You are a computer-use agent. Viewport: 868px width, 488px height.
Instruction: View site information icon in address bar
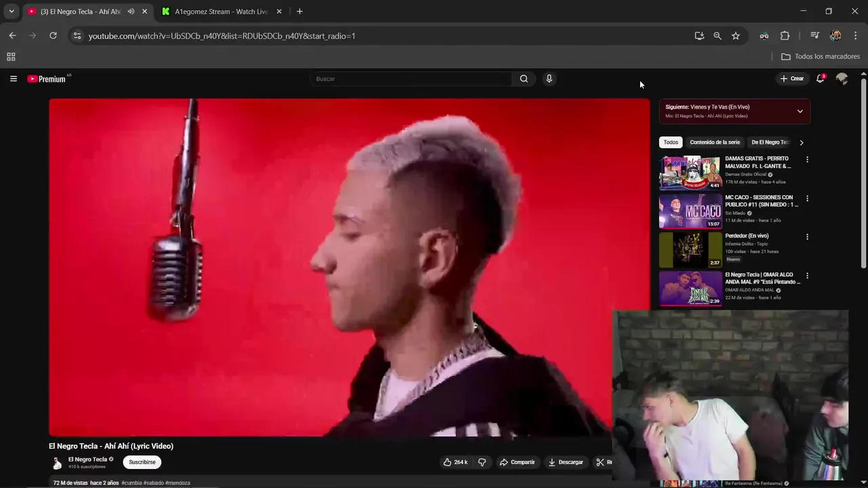77,36
